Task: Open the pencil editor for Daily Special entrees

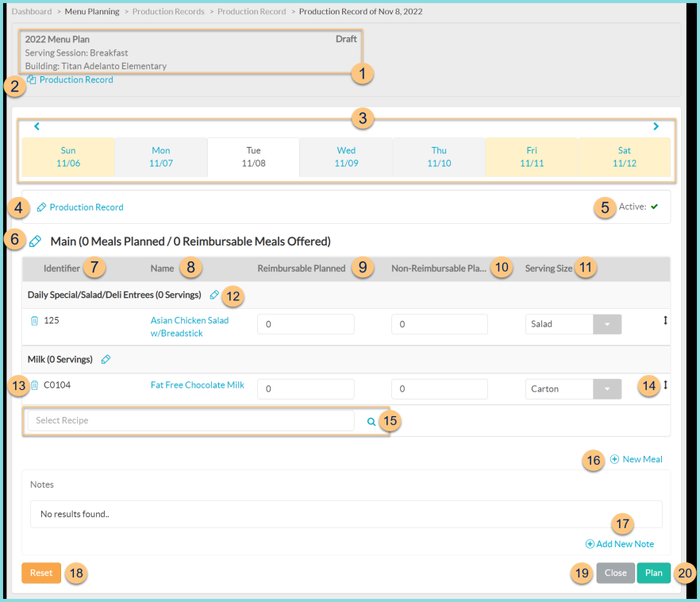Action: pyautogui.click(x=213, y=294)
